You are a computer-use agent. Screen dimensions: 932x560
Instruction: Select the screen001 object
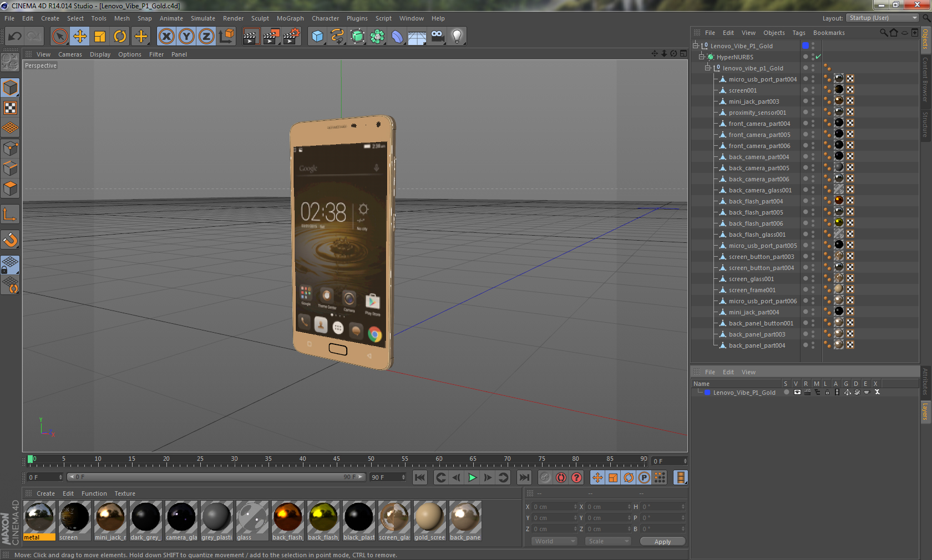point(742,90)
